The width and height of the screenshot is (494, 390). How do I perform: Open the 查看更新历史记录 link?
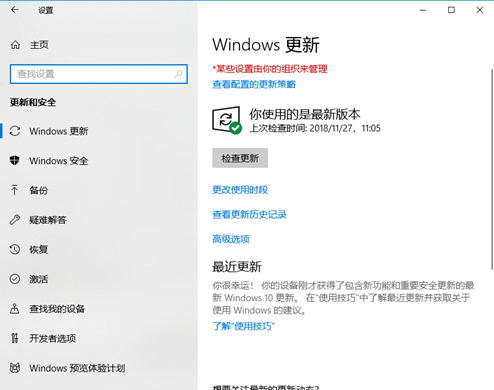point(249,214)
